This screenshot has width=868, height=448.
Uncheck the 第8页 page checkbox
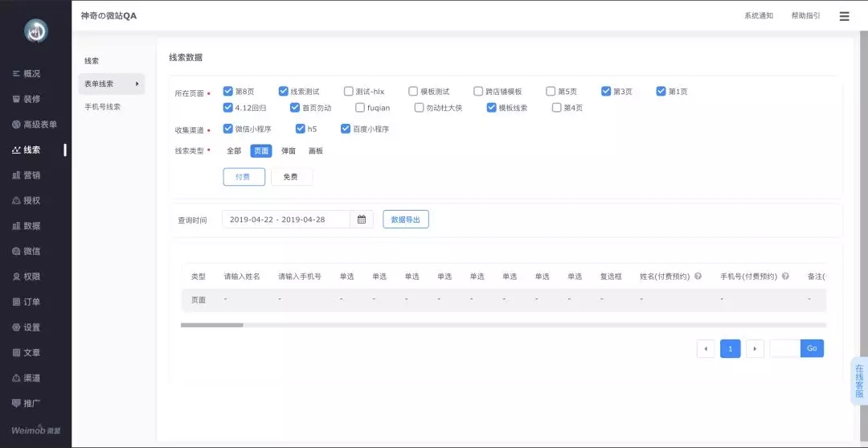(x=228, y=91)
